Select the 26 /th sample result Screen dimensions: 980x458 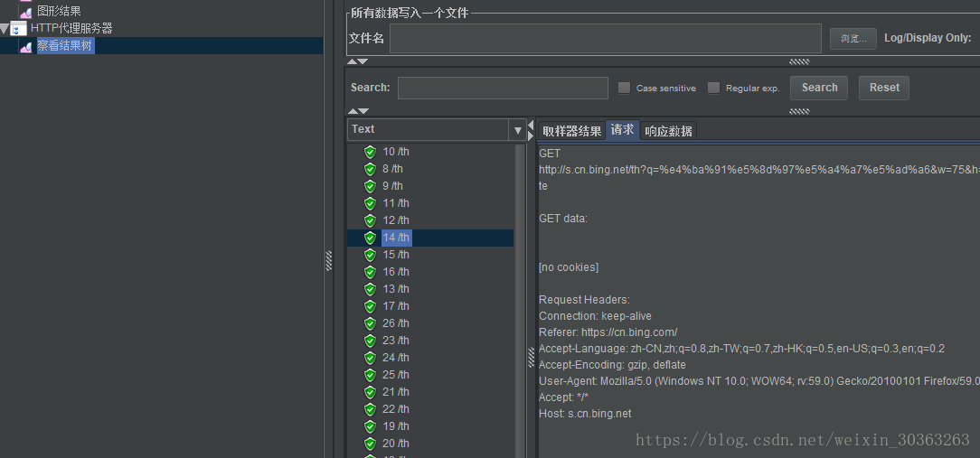coord(396,323)
